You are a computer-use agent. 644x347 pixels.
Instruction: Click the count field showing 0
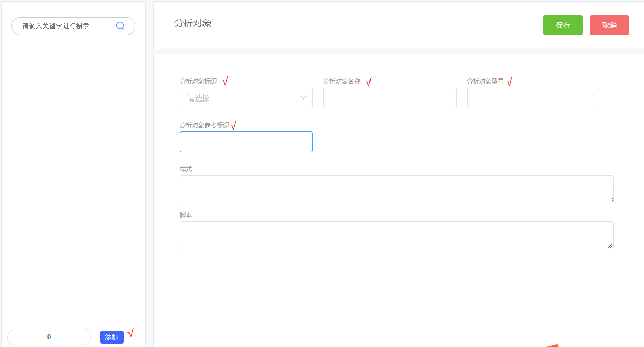[x=49, y=337]
